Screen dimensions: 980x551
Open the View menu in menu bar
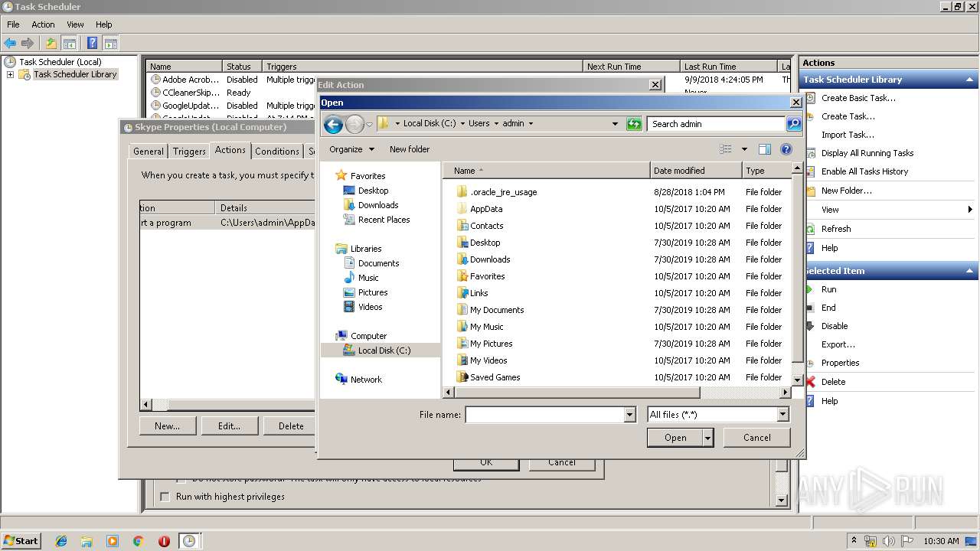click(75, 24)
